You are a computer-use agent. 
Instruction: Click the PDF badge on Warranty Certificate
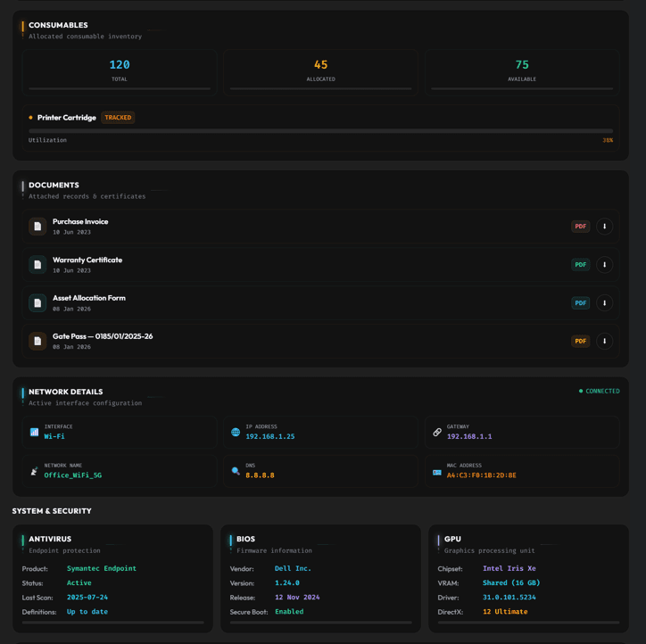click(581, 264)
